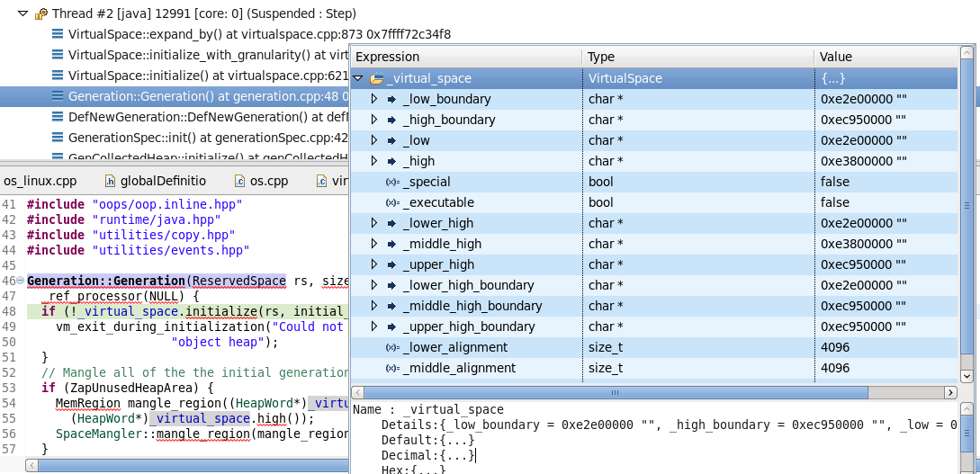This screenshot has width=980, height=474.
Task: Select the DefNewGeneration::DefNewGeneration() stack frame
Action: click(x=208, y=117)
